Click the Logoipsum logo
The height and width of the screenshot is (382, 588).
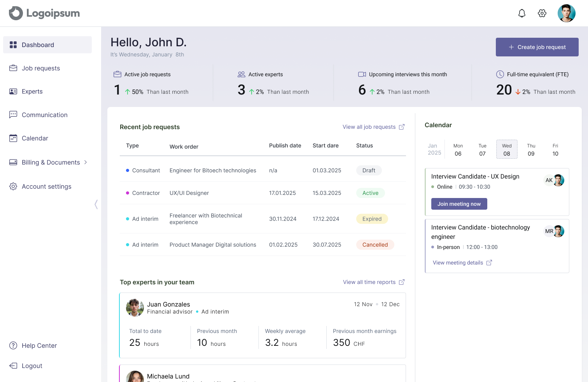pos(44,13)
